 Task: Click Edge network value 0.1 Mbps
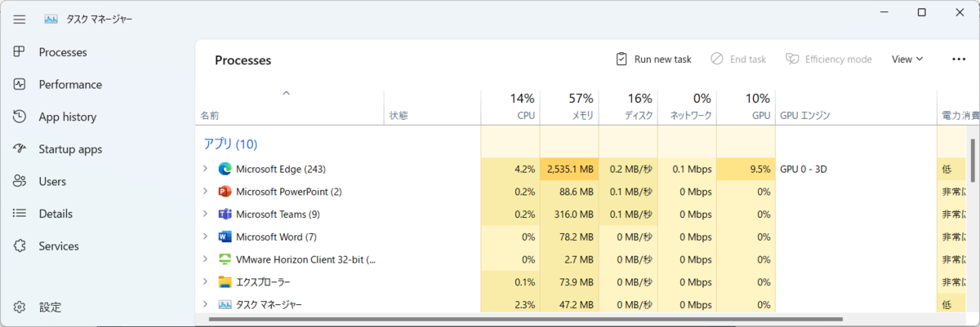688,169
